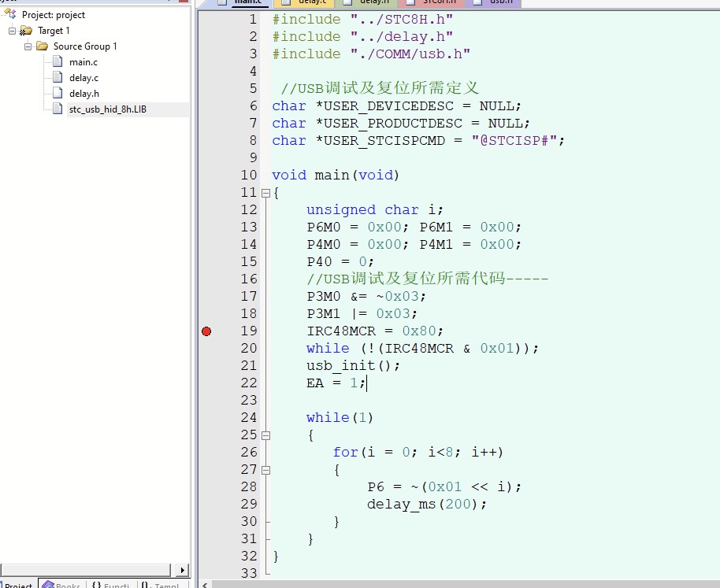The width and height of the screenshot is (720, 588).
Task: Click the USER_PRODUCTDESC declaration text
Action: [401, 123]
